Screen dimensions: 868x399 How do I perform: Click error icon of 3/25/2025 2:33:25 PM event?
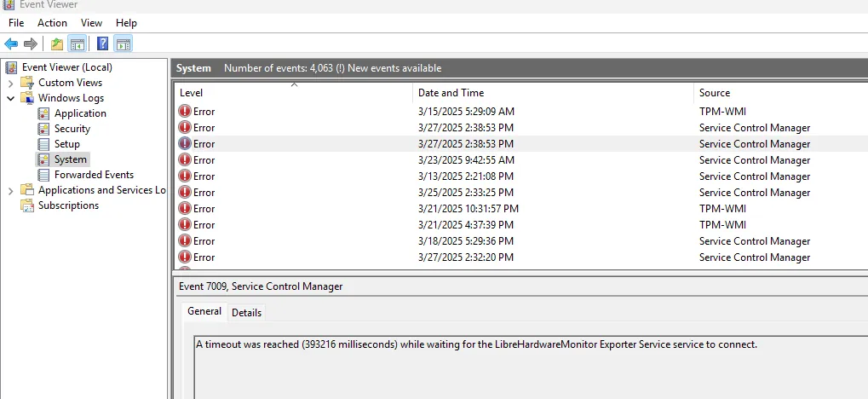click(185, 193)
